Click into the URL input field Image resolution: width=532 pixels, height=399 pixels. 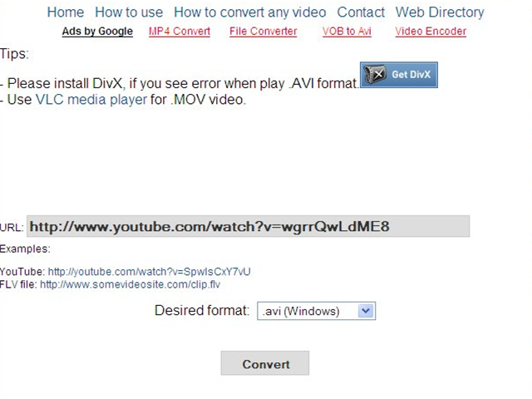coord(248,226)
